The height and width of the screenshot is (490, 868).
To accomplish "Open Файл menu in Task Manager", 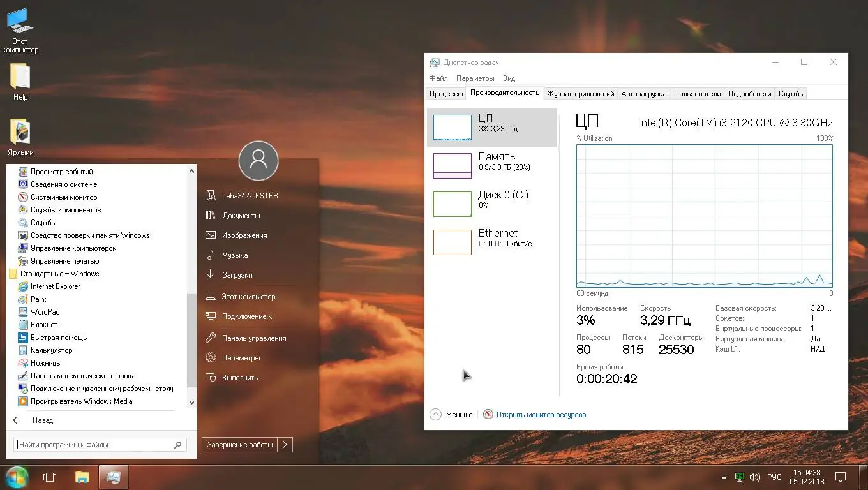I will [x=438, y=78].
